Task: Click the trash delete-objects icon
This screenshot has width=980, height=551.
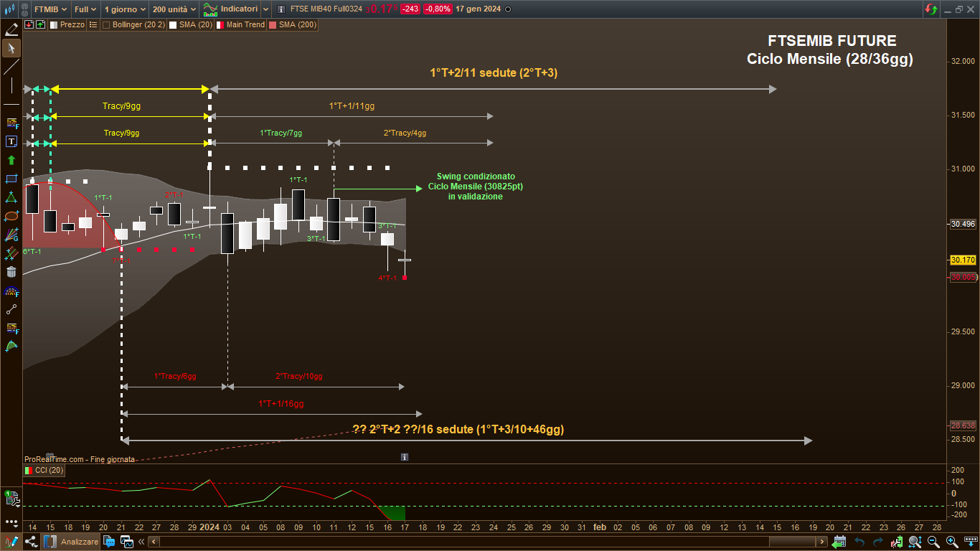Action: [x=11, y=272]
